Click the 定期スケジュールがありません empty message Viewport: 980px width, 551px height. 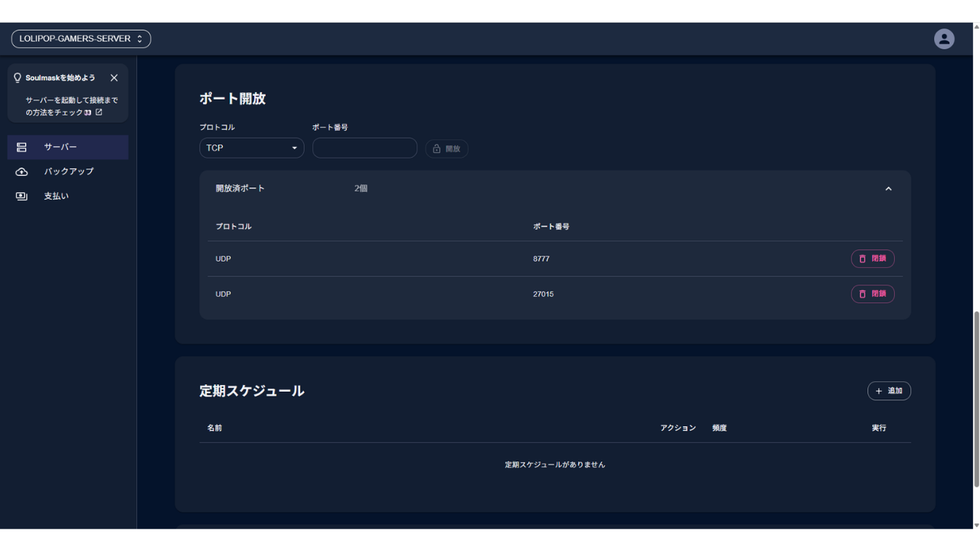coord(555,465)
